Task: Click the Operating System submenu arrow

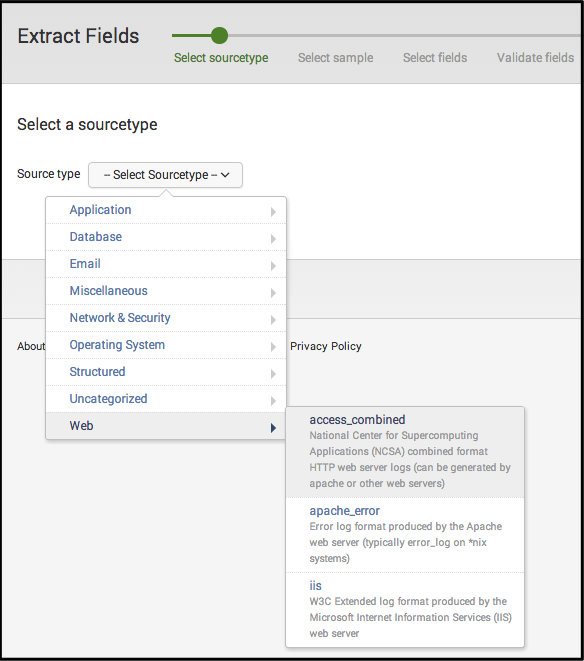Action: tap(273, 347)
